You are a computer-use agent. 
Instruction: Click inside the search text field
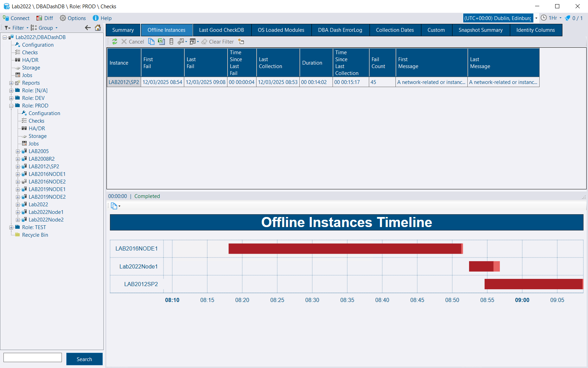tap(32, 357)
